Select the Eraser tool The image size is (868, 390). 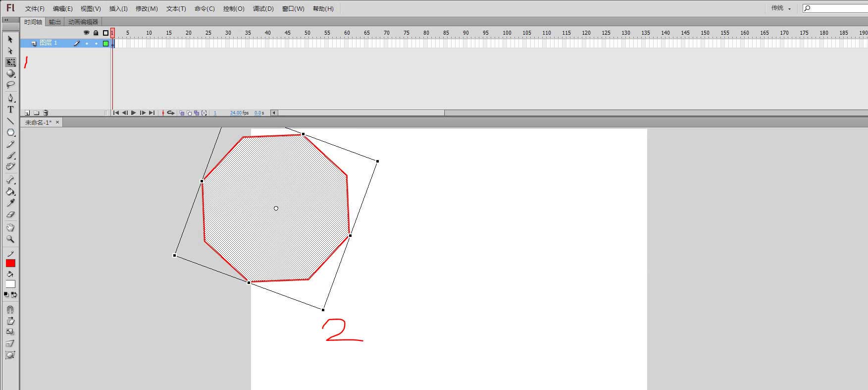(10, 215)
